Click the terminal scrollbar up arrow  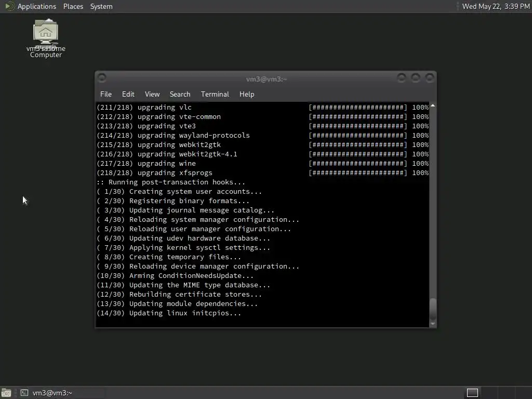[x=433, y=106]
